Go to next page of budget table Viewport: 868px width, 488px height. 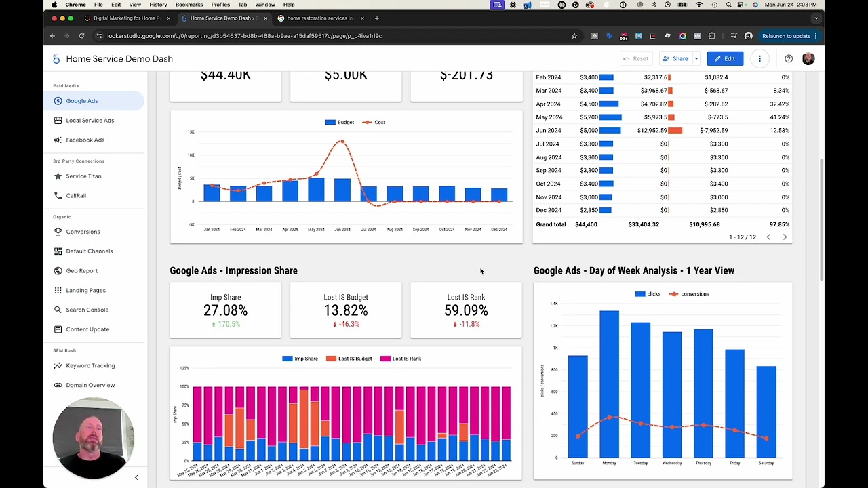click(x=785, y=237)
